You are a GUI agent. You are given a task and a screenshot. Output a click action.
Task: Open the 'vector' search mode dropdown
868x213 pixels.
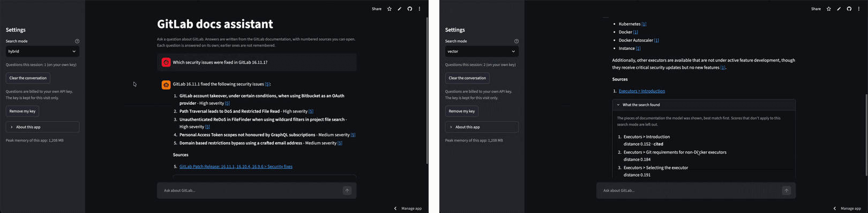(x=482, y=52)
